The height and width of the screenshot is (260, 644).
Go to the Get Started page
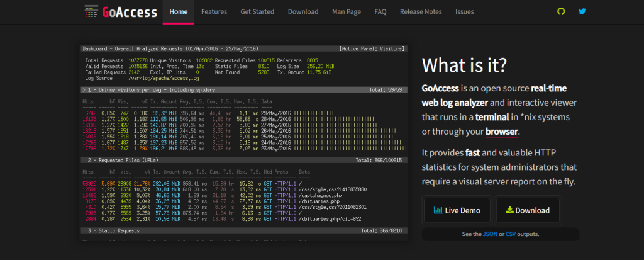257,12
